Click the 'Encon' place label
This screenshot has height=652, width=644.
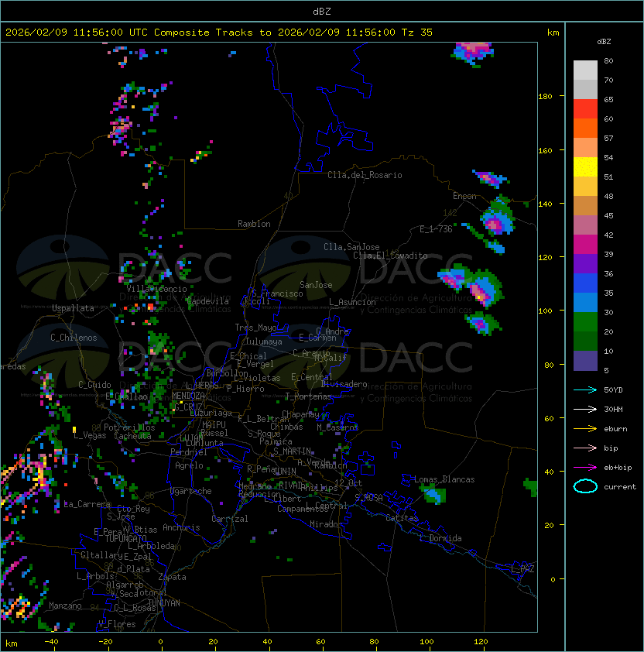(x=464, y=196)
